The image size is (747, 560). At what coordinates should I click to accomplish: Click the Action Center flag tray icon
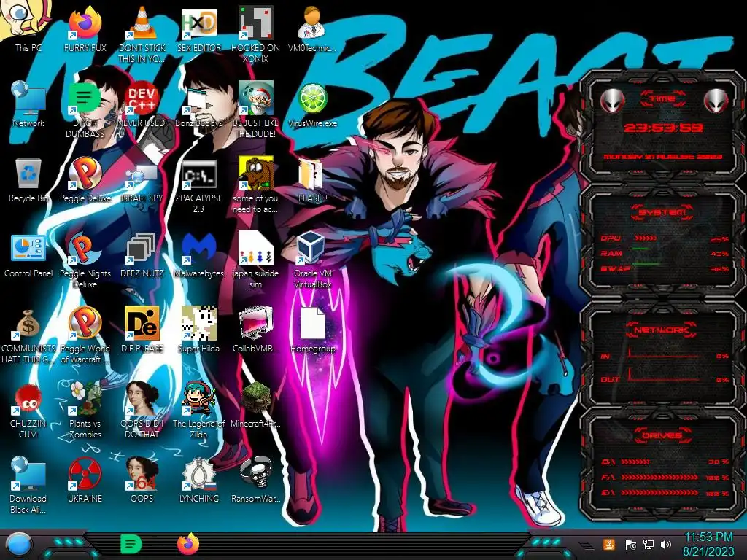click(630, 544)
